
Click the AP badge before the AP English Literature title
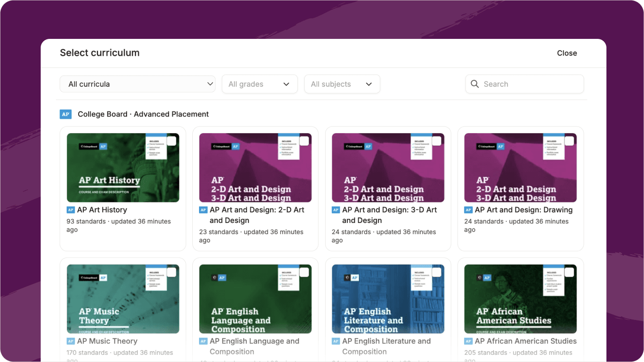[335, 341]
